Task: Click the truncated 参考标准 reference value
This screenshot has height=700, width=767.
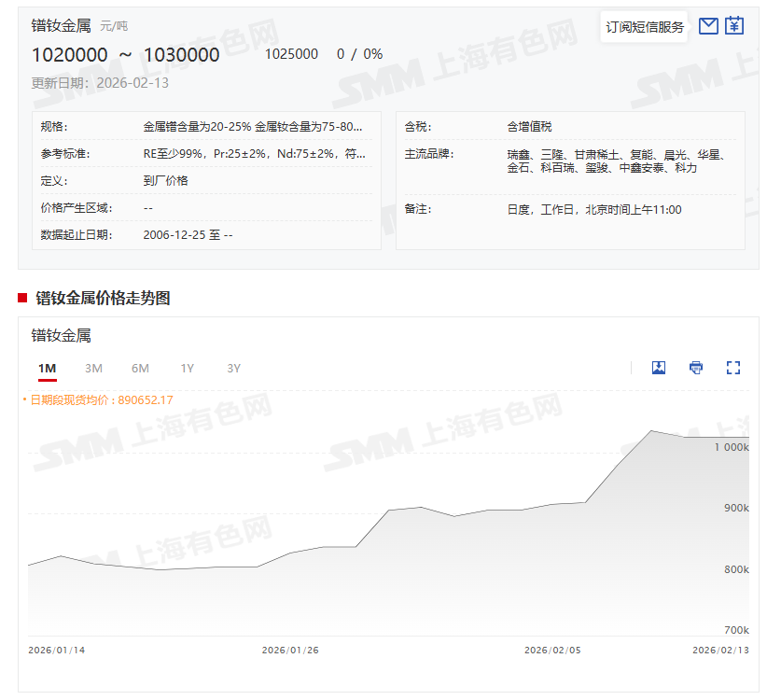Action: pos(254,154)
